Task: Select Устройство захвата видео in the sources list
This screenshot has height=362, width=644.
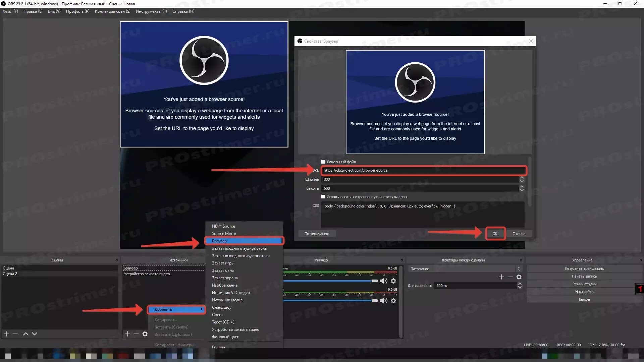Action: (x=164, y=274)
